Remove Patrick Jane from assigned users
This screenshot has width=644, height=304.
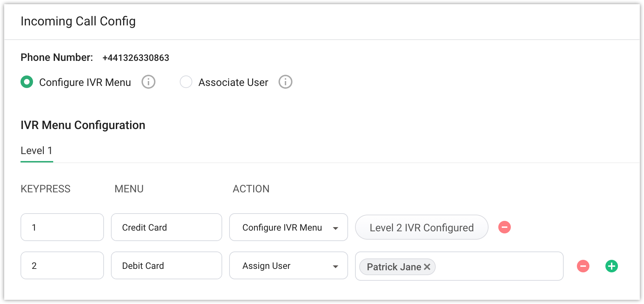point(427,267)
